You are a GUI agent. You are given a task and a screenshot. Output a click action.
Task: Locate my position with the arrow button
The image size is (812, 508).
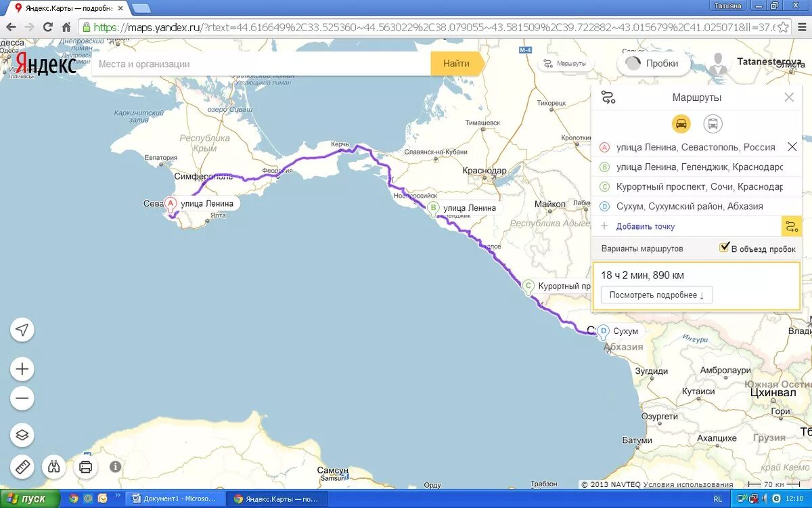[x=22, y=330]
